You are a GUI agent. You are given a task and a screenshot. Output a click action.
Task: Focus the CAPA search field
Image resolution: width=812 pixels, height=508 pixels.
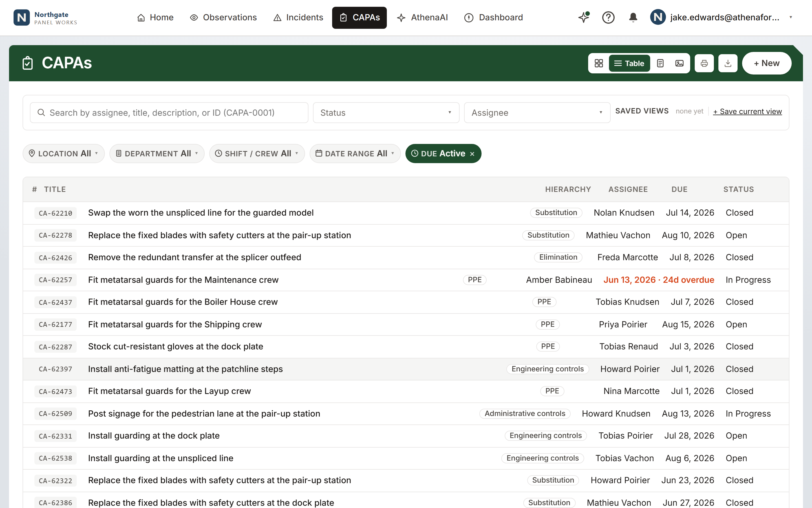tap(169, 113)
